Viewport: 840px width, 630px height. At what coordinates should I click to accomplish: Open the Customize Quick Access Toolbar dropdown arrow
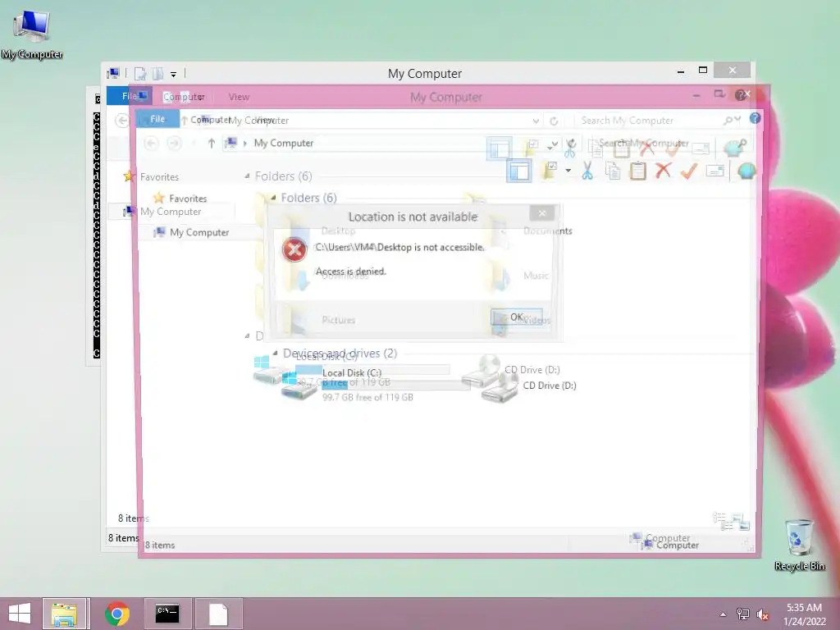[x=173, y=74]
